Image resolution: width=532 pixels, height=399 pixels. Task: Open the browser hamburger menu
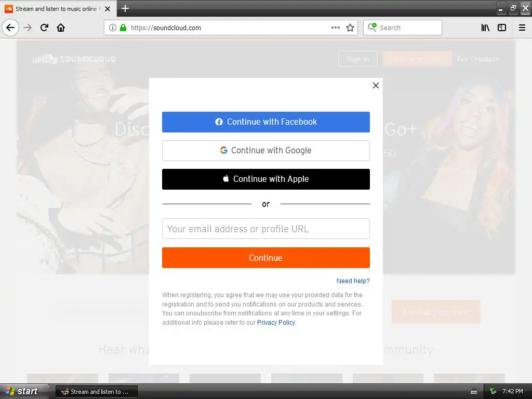click(522, 28)
